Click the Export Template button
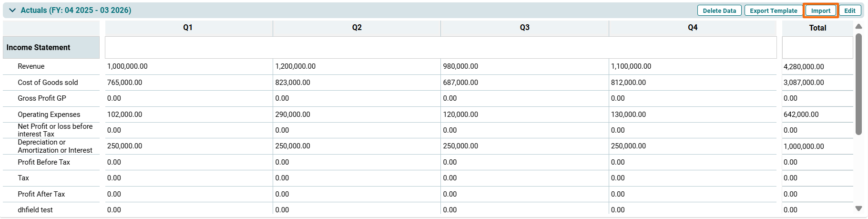This screenshot has width=868, height=219. [773, 10]
